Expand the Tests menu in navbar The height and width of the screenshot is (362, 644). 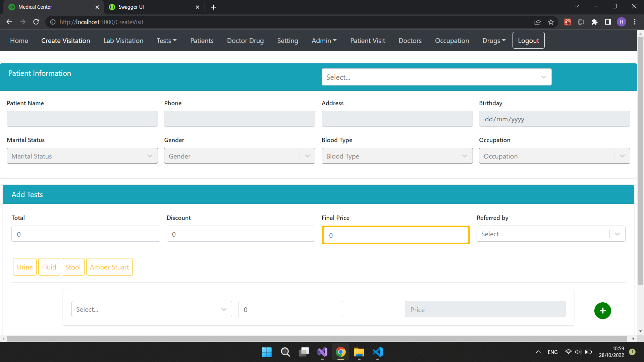[x=166, y=41]
